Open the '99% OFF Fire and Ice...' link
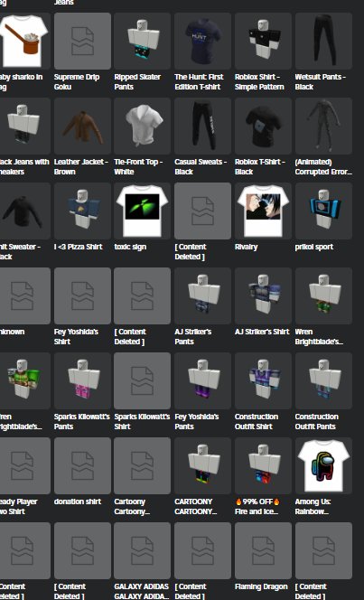Image resolution: width=364 pixels, height=600 pixels. tap(257, 507)
